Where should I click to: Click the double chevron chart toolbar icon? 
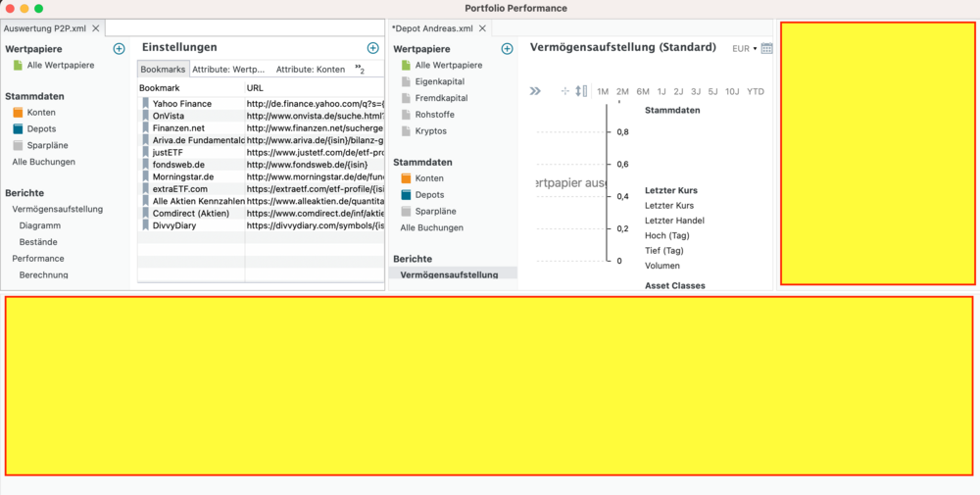(x=535, y=91)
